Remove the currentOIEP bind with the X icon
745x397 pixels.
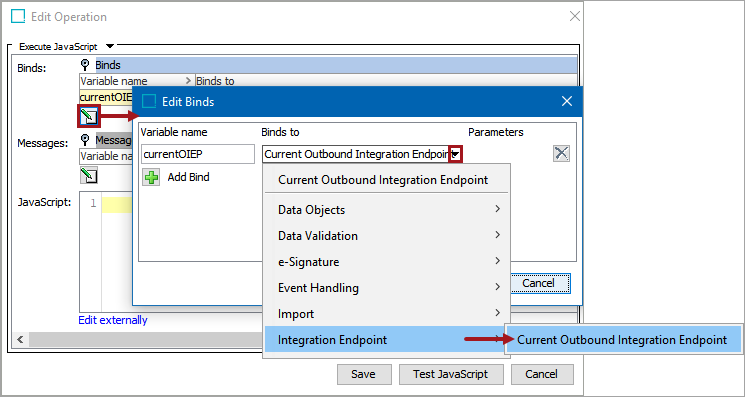point(561,153)
